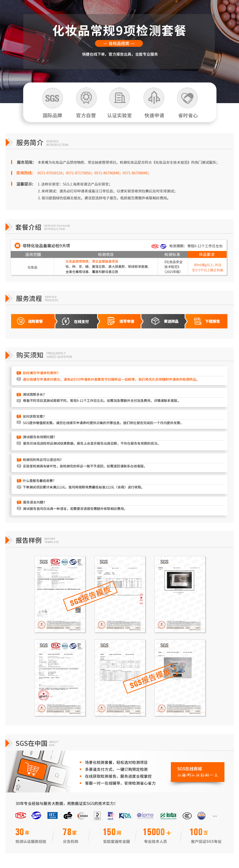The height and width of the screenshot is (868, 239).
Task: Open the SGS在线商城 banner button
Action: pos(198,772)
